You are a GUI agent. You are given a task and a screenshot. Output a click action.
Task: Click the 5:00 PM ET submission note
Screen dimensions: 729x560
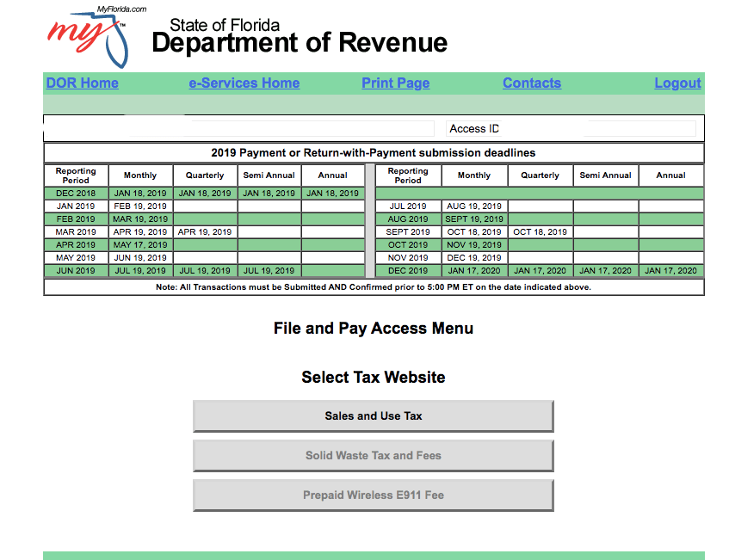tap(374, 287)
